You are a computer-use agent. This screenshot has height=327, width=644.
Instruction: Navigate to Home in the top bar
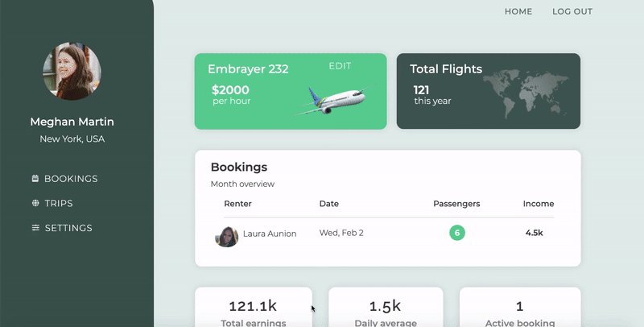tap(518, 11)
